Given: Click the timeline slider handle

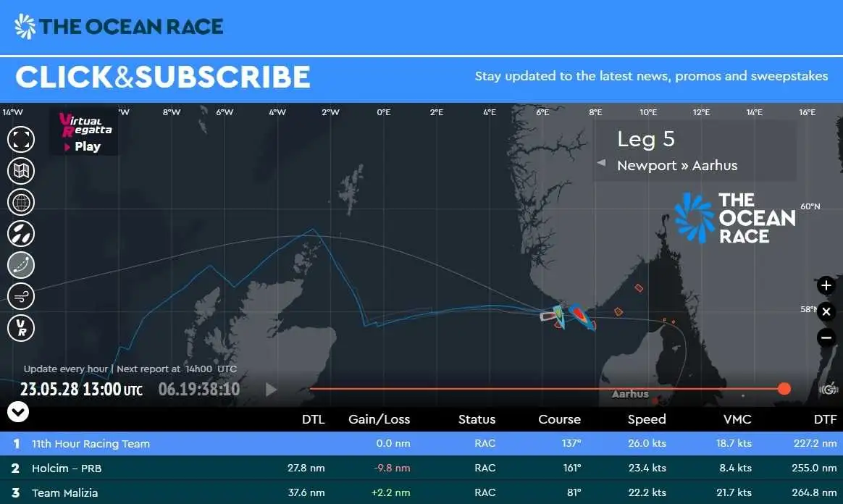Looking at the screenshot, I should (784, 388).
